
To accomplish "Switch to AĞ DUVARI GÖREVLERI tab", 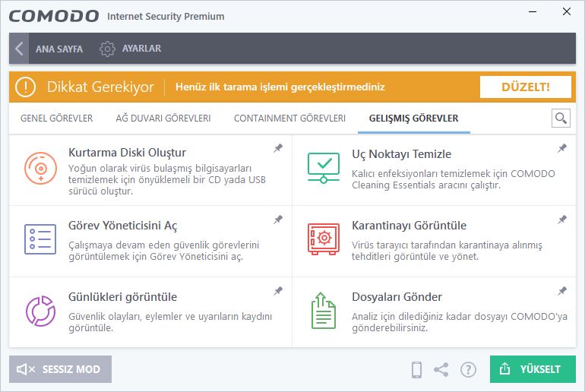I will point(163,119).
